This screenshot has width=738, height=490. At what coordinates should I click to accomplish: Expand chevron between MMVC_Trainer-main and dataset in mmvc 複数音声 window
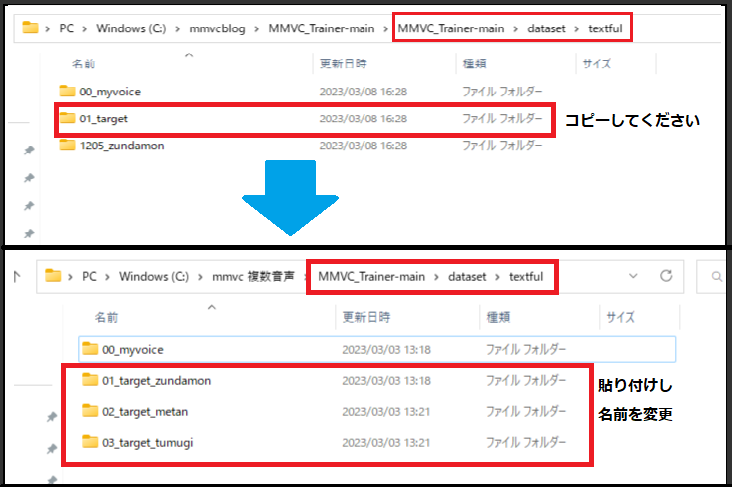coord(436,277)
